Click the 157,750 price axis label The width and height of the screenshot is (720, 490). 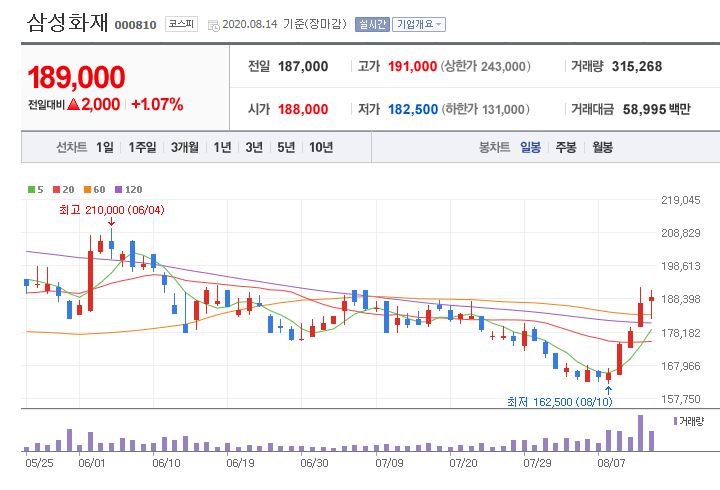(x=681, y=399)
